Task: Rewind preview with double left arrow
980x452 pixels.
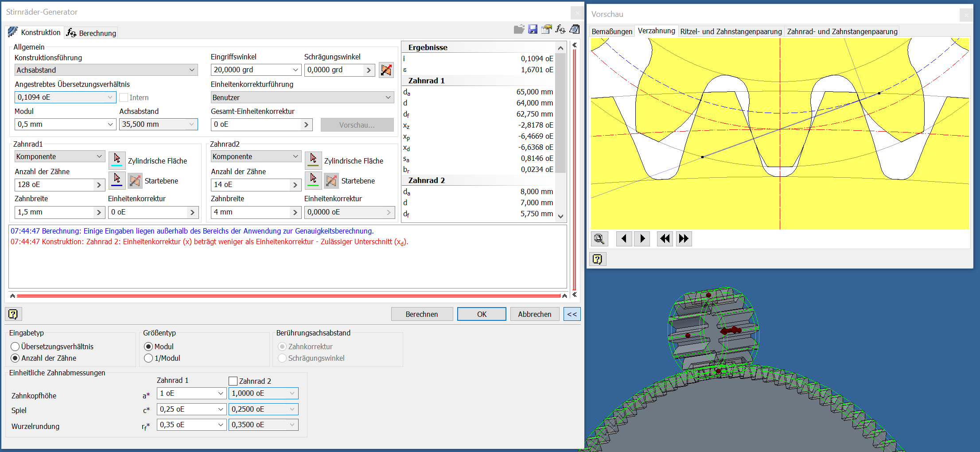Action: click(x=665, y=239)
